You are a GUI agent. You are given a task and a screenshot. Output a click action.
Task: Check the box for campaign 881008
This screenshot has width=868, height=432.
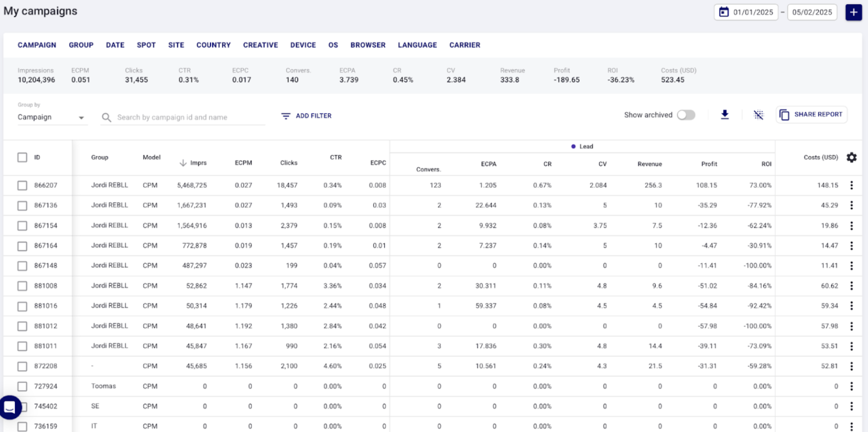click(x=22, y=286)
